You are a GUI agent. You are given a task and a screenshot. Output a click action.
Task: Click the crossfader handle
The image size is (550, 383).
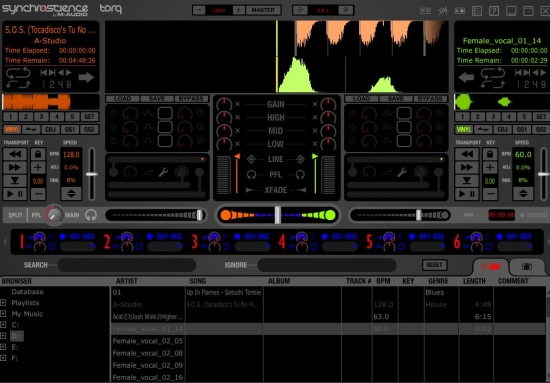(277, 215)
